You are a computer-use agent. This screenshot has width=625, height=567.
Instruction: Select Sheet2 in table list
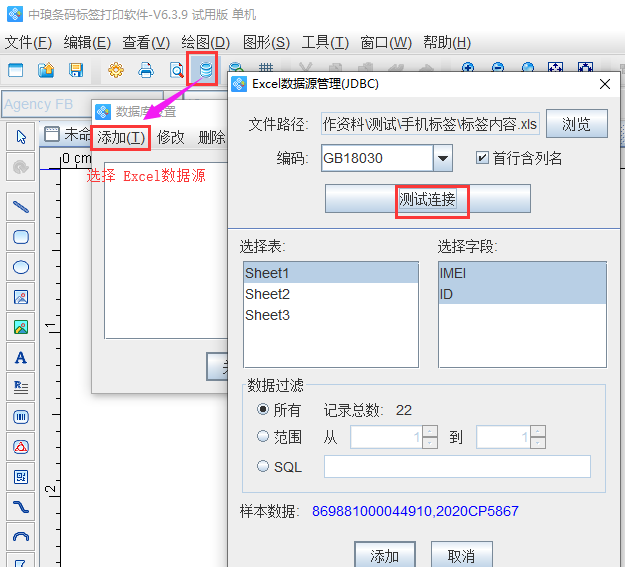pos(268,294)
